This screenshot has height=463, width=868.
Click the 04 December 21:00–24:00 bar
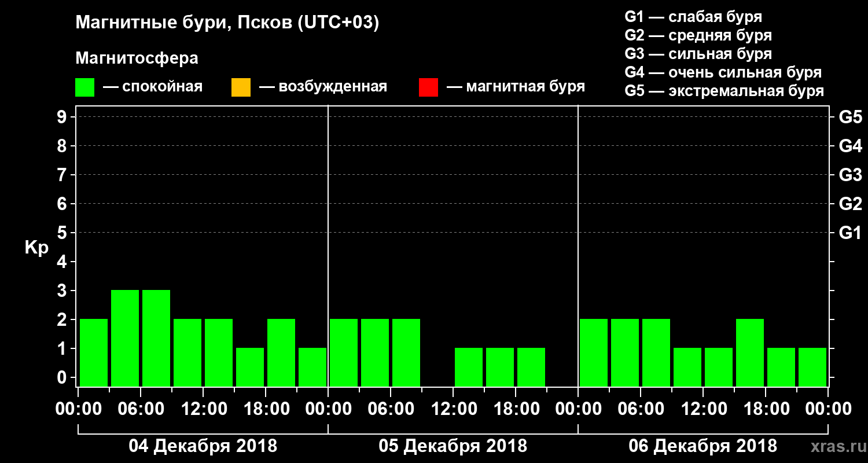tap(312, 367)
